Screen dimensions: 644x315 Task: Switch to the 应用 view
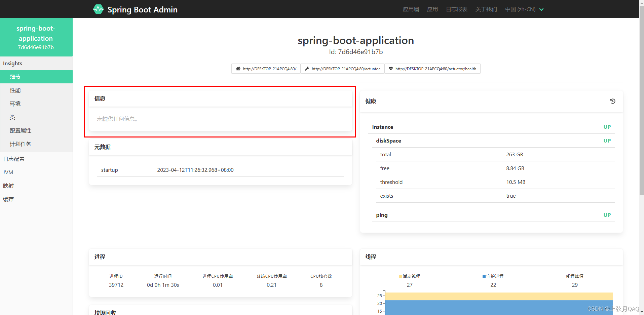(432, 9)
